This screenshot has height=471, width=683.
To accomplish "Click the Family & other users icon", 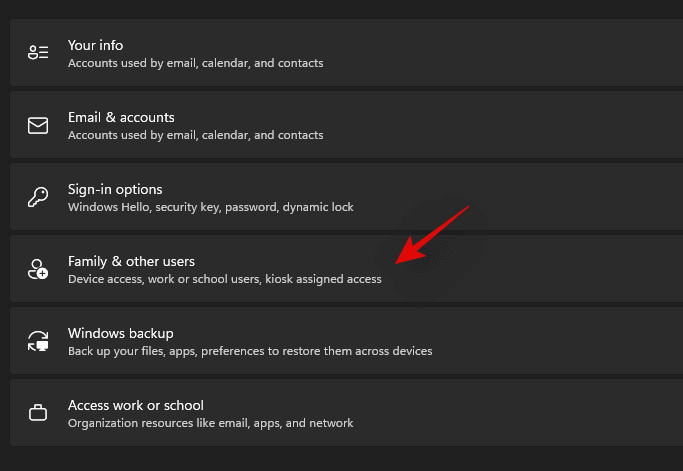I will pos(39,269).
